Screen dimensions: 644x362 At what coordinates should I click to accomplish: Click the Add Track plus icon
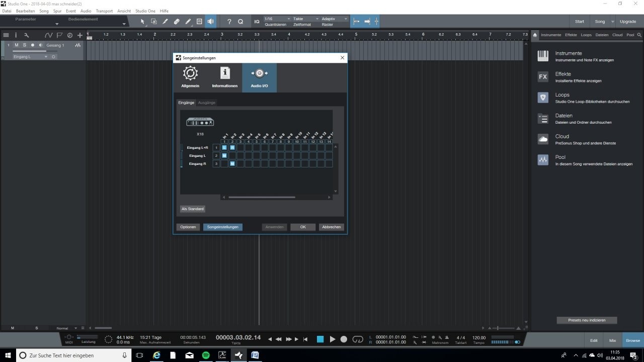(x=79, y=35)
